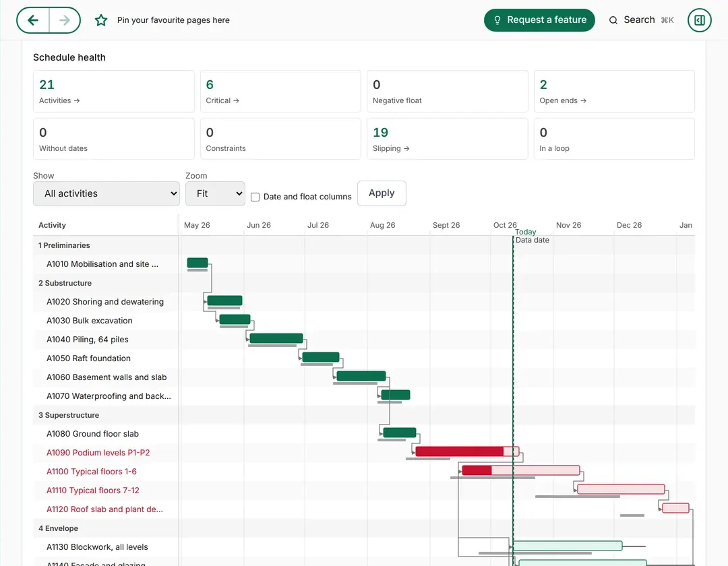The image size is (728, 566).
Task: Click the A1070 Waterproofing Gantt bar
Action: pos(396,395)
